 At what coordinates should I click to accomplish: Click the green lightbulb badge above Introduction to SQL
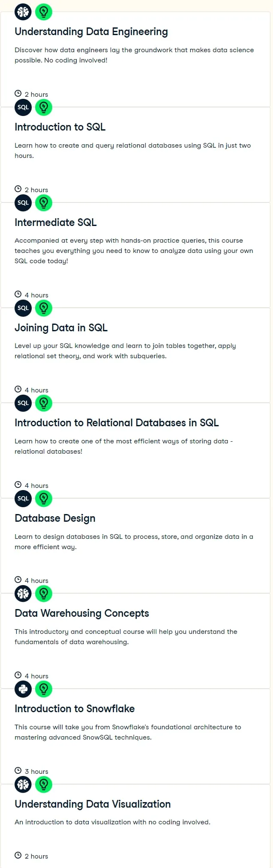point(43,107)
